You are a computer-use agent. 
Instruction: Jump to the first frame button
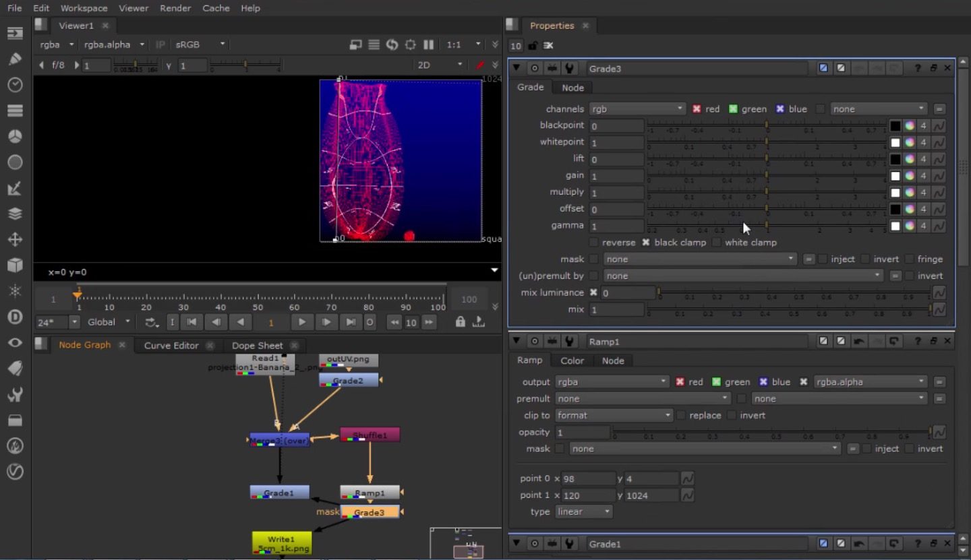point(192,322)
